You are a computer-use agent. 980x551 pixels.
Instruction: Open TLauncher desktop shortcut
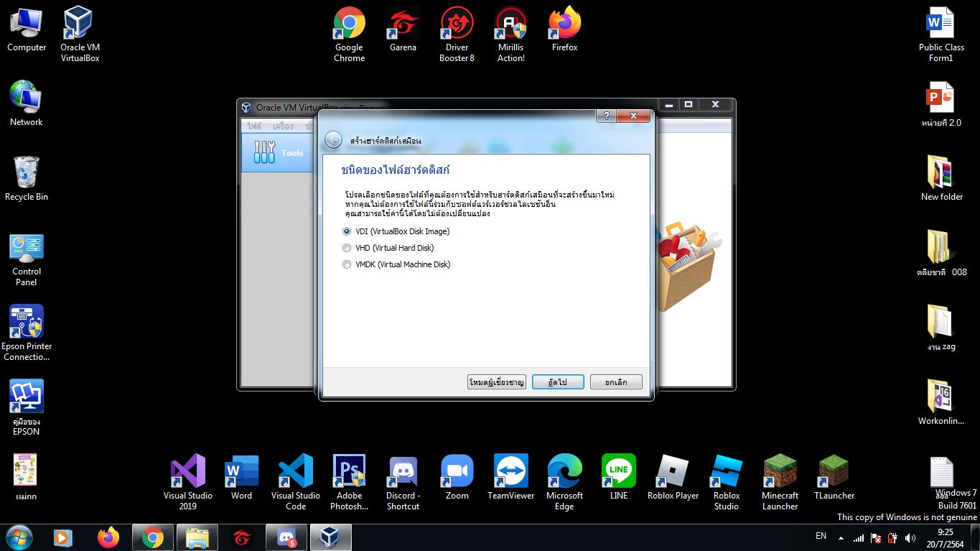(834, 478)
